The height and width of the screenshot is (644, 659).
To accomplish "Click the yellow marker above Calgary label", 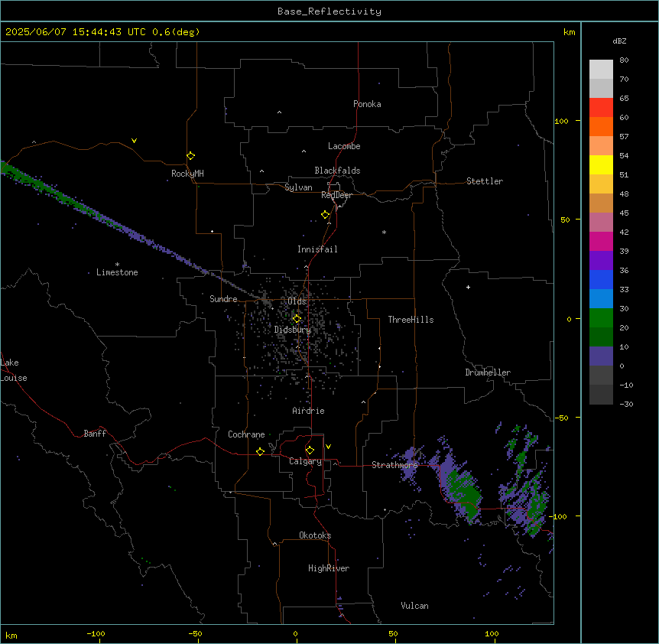I will click(x=310, y=450).
